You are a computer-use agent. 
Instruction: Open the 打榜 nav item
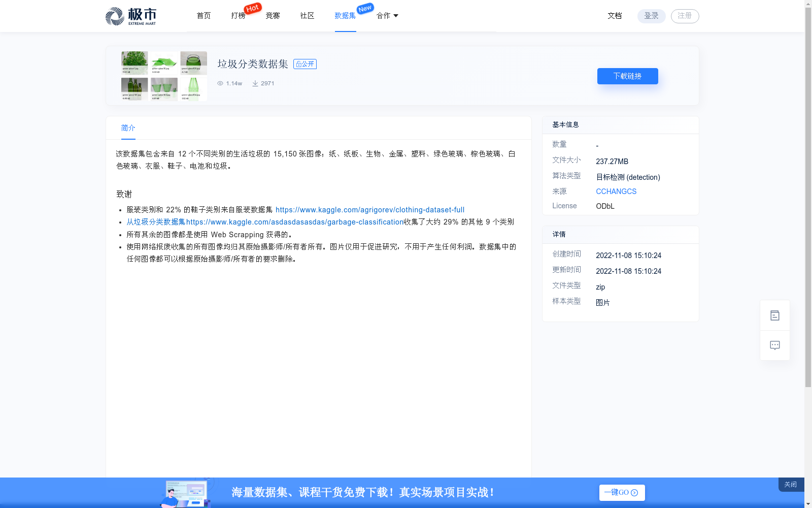pos(238,16)
